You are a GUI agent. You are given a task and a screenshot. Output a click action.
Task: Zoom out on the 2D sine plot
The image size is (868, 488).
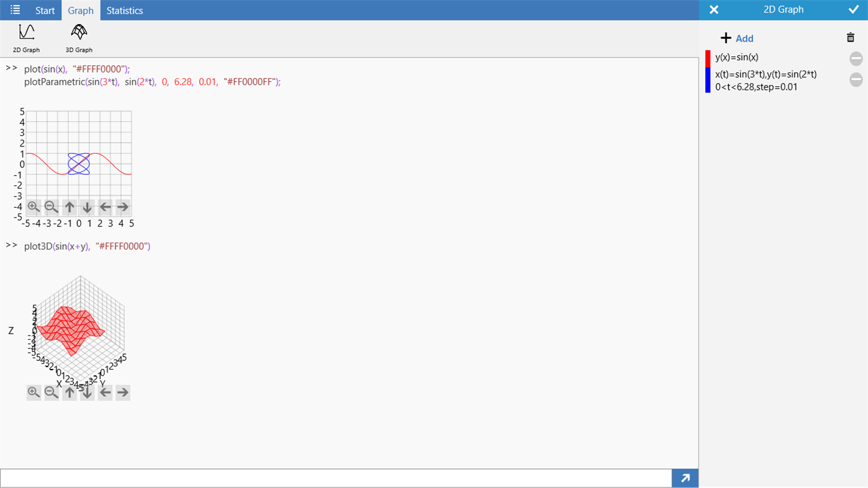pos(51,206)
